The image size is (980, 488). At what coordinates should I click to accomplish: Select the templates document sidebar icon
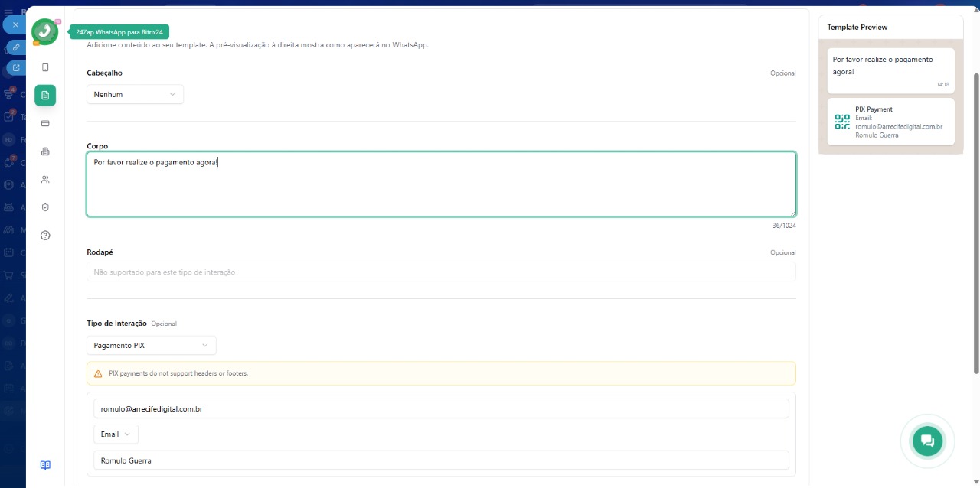45,95
